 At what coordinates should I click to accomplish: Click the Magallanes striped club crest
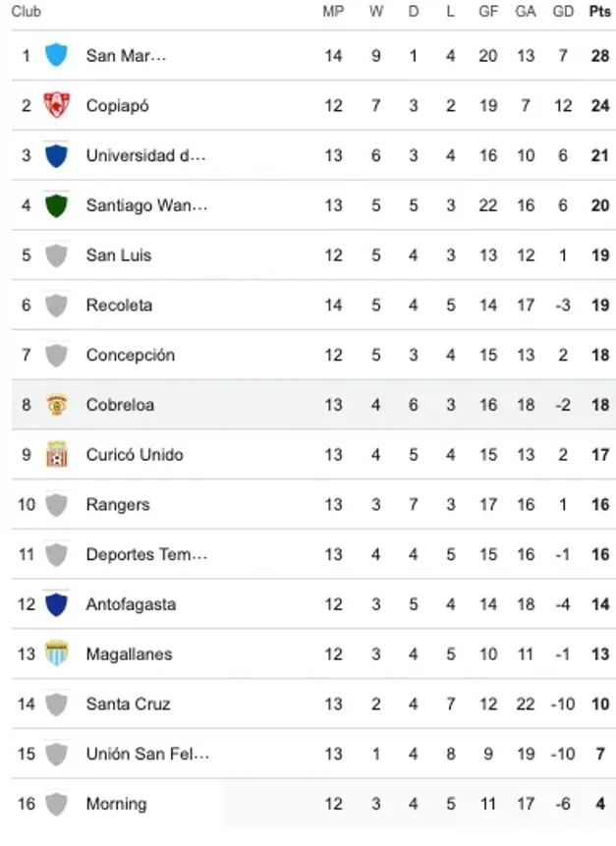[x=57, y=654]
